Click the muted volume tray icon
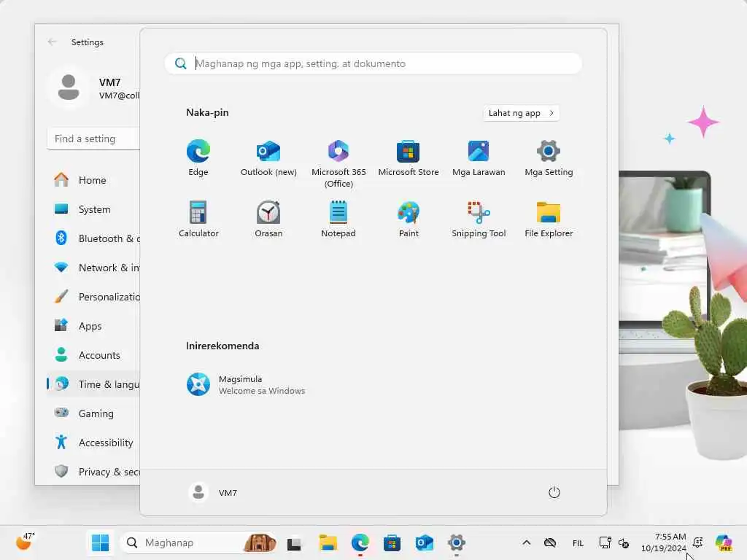This screenshot has height=560, width=747. [x=624, y=542]
